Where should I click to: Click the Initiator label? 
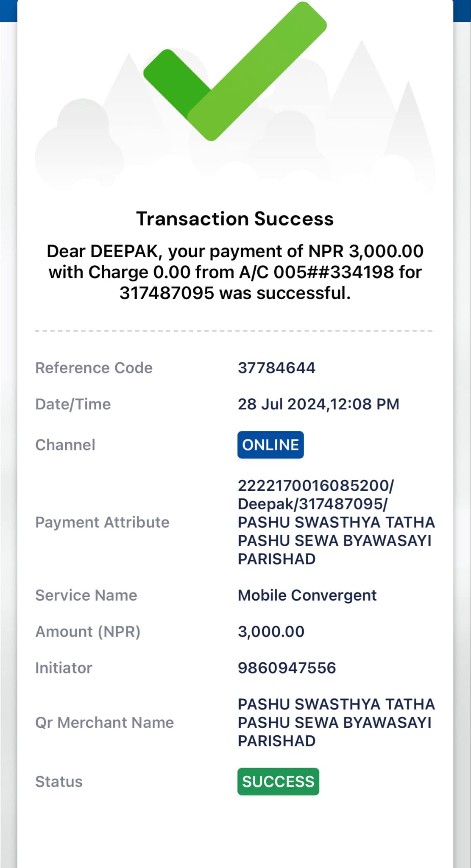[x=64, y=668]
